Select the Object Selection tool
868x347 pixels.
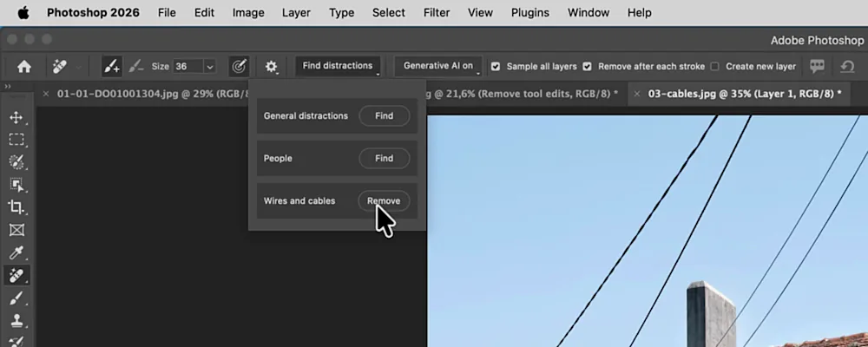coord(16,185)
